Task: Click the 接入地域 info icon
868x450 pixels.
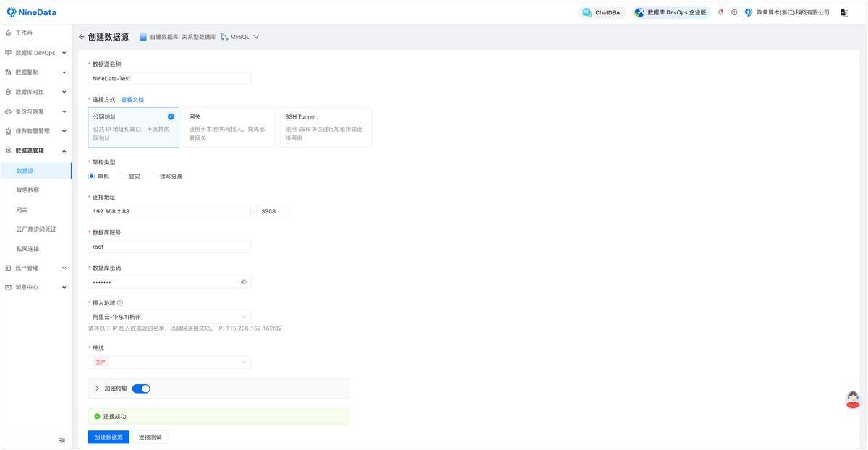Action: click(120, 303)
